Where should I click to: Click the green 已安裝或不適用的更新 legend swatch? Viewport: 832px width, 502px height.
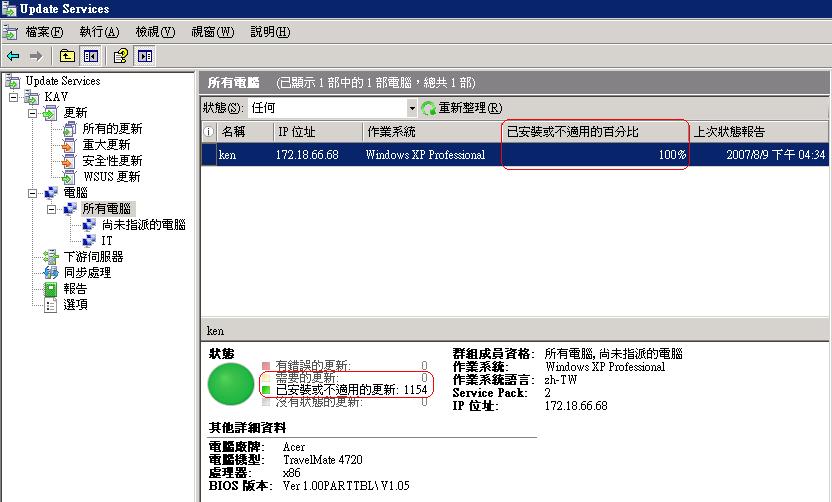(266, 390)
